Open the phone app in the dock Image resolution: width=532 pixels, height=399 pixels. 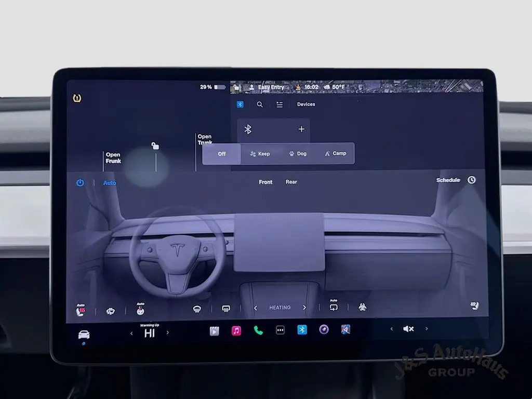pyautogui.click(x=258, y=330)
